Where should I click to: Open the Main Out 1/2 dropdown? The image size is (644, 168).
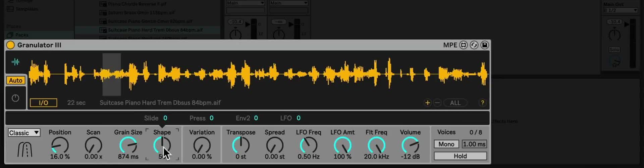620,10
